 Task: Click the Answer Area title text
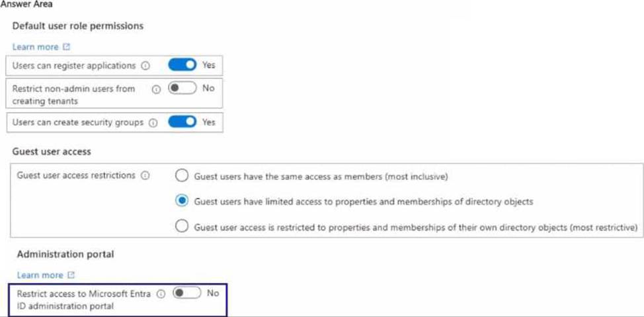(x=26, y=5)
